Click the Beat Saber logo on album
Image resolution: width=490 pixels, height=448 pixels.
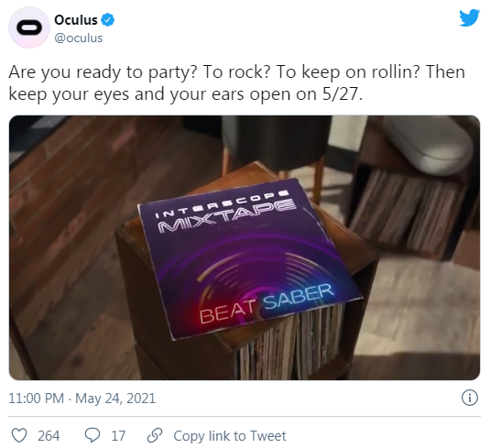[x=267, y=303]
